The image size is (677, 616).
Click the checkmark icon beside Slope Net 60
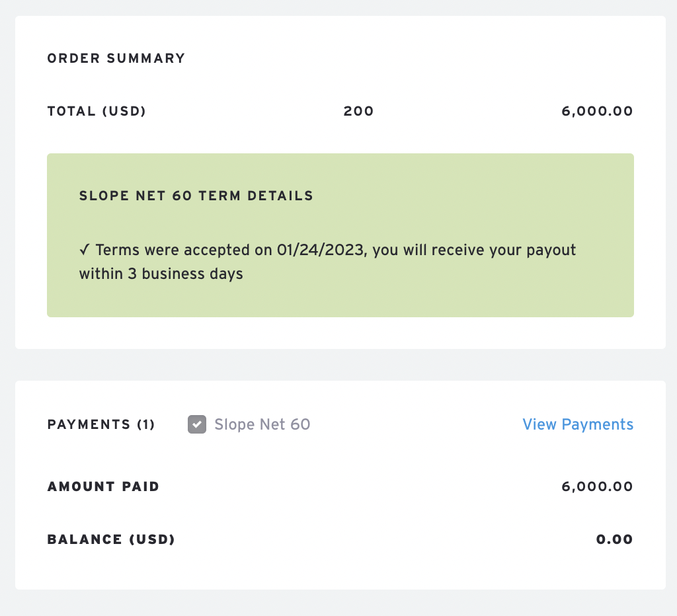click(x=196, y=424)
